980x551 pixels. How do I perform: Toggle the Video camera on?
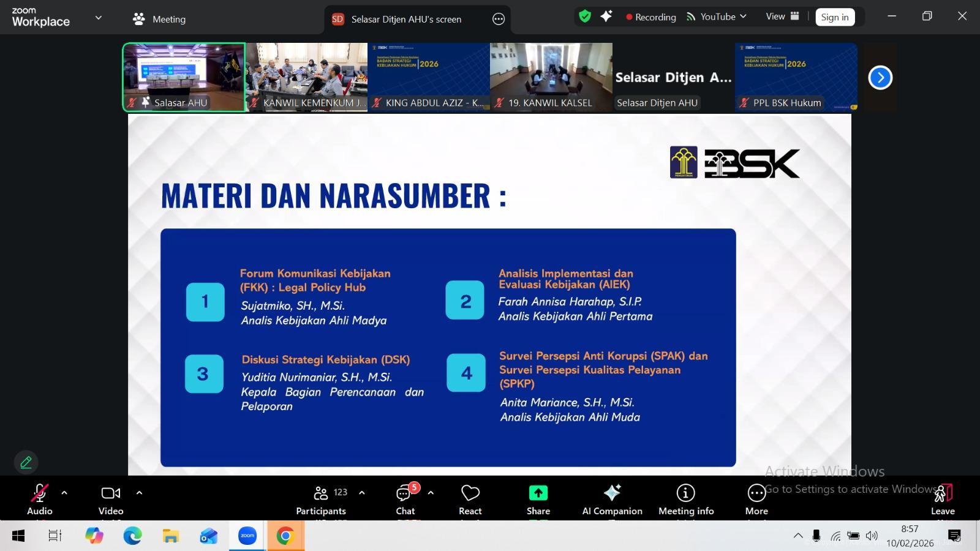(111, 493)
